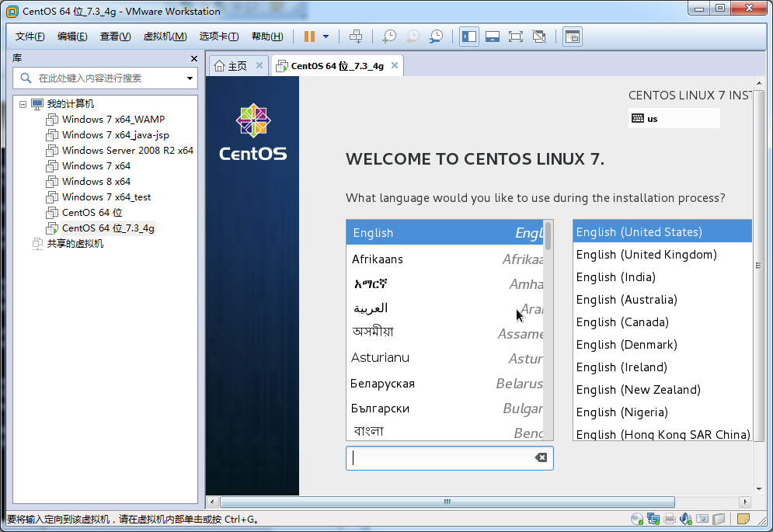773x532 pixels.
Task: Click the network adapter status icon
Action: coord(653,519)
